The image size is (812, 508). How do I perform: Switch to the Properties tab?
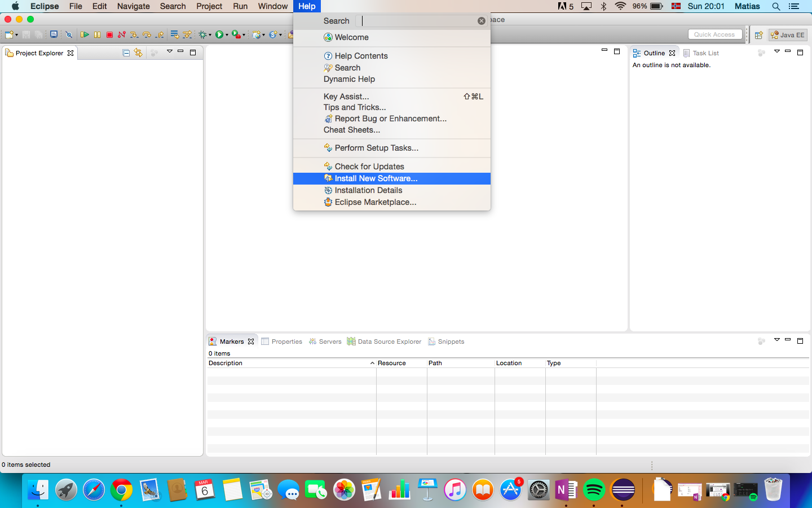[282, 341]
